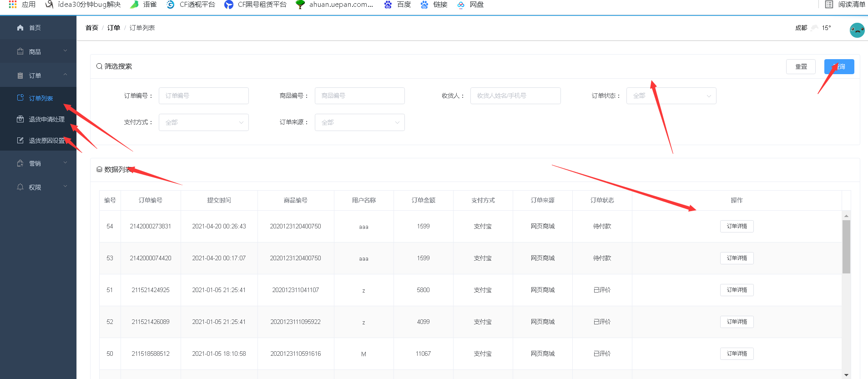Click the weather cloud icon beside 成都
This screenshot has width=868, height=379.
pos(815,28)
